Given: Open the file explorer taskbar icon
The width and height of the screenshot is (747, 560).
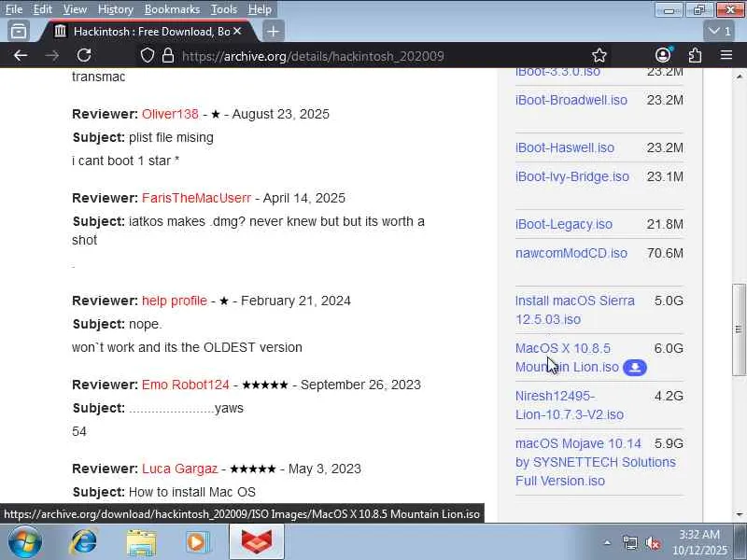Looking at the screenshot, I should click(x=141, y=542).
